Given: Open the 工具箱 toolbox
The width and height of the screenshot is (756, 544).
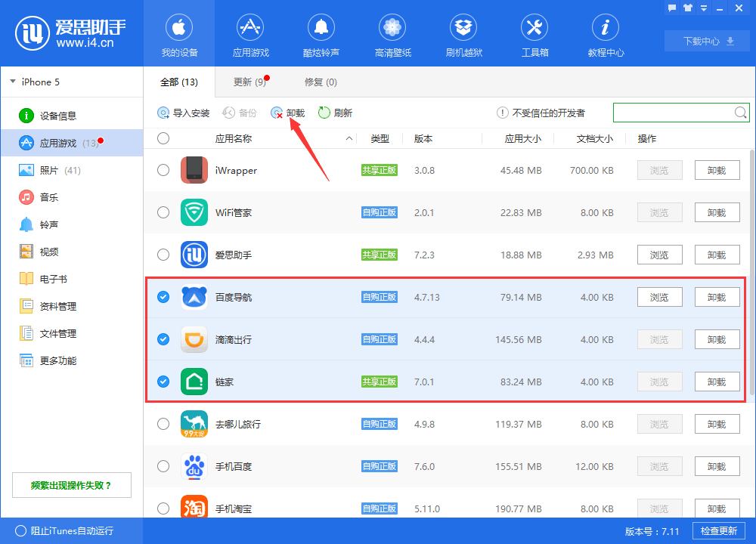Looking at the screenshot, I should point(534,34).
